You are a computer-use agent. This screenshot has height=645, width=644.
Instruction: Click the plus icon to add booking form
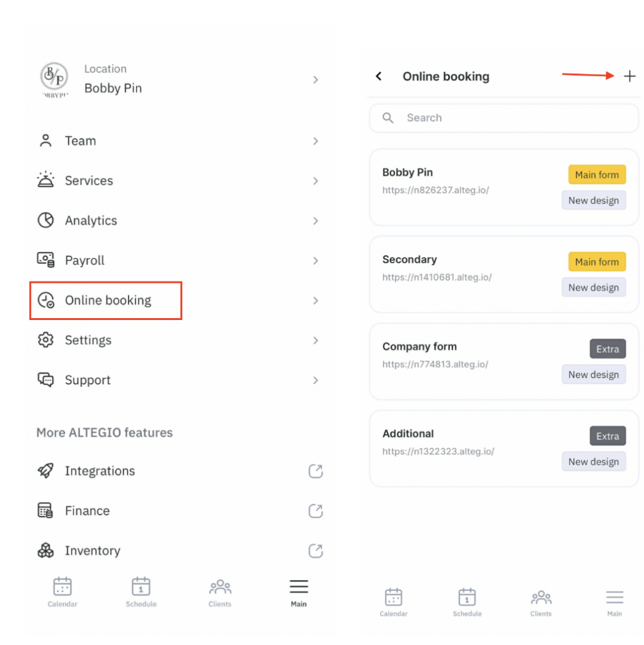pos(630,76)
